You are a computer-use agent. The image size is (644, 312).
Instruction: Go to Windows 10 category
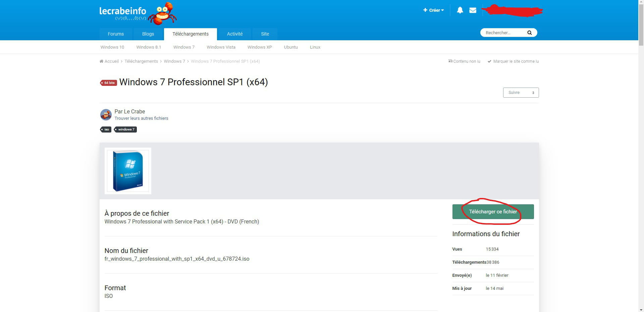point(112,47)
